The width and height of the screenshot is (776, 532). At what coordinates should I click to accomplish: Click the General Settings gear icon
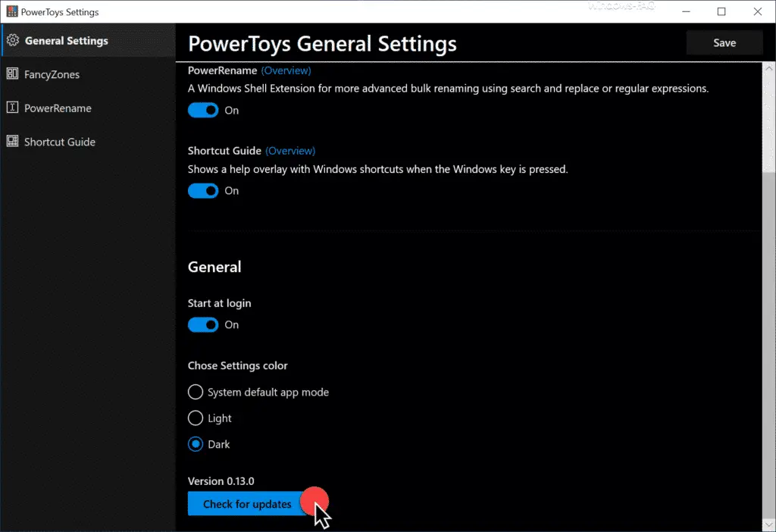coord(13,40)
